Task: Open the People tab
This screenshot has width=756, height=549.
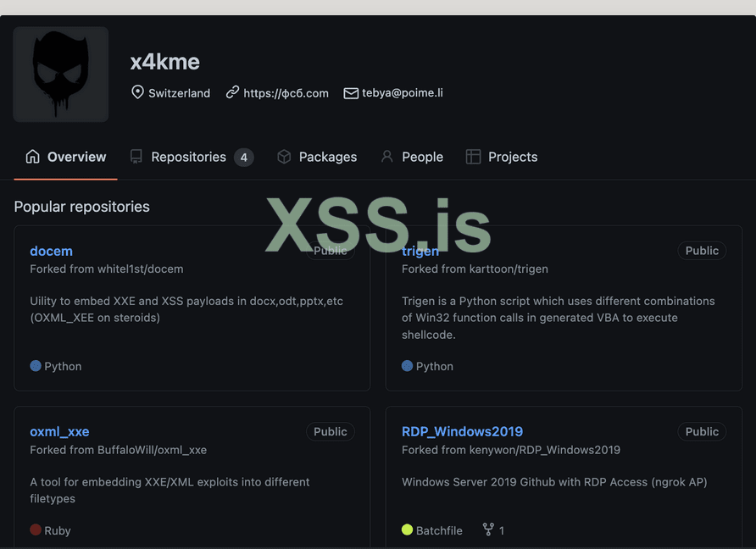Action: coord(422,157)
